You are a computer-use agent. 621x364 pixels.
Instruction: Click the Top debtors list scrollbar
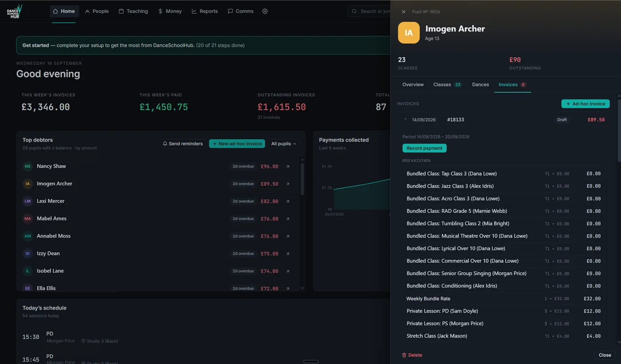tap(303, 179)
